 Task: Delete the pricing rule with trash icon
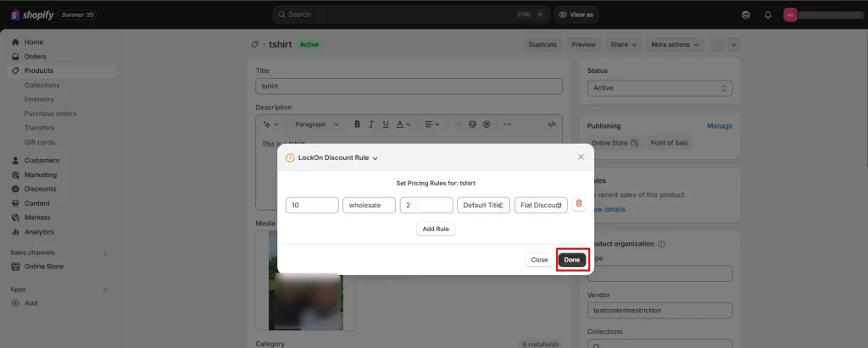579,204
